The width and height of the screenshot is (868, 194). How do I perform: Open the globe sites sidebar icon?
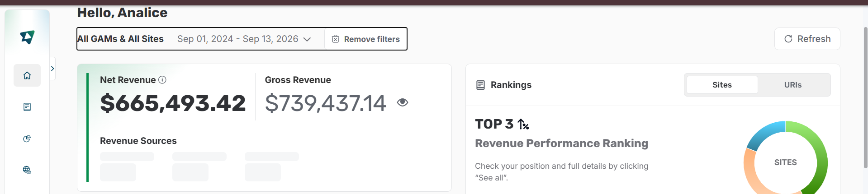pos(27,170)
